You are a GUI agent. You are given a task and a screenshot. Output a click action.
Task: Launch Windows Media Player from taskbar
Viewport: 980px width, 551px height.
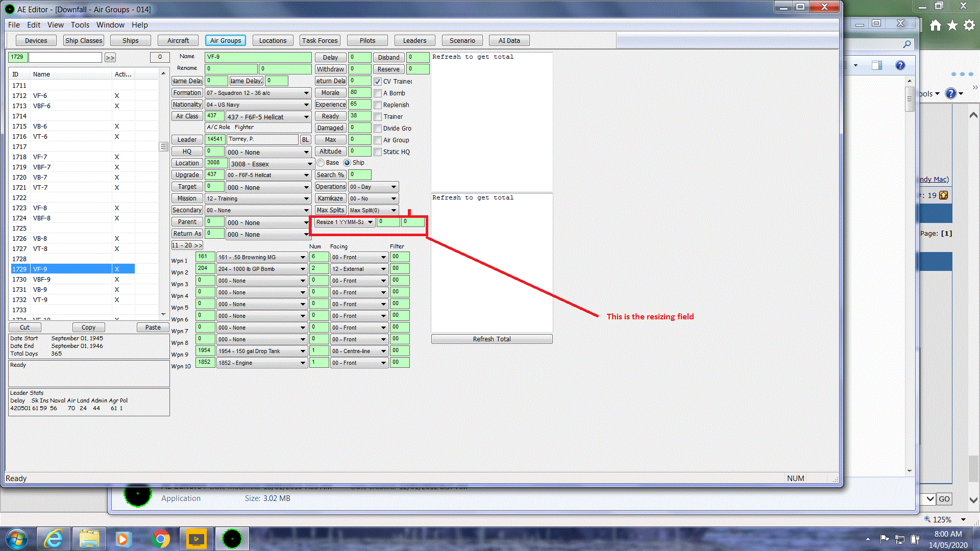point(122,539)
